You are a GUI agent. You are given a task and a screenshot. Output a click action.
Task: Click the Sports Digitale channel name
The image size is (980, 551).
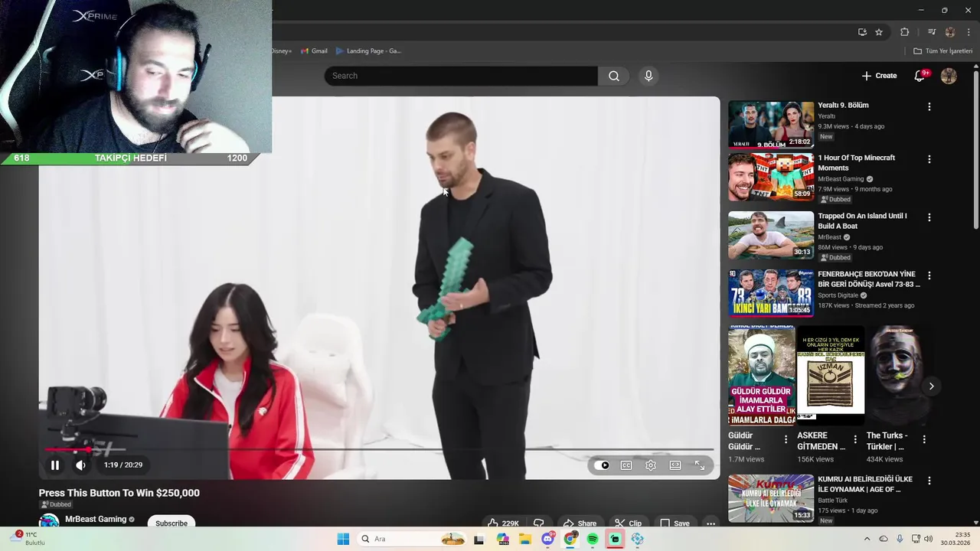coord(838,295)
